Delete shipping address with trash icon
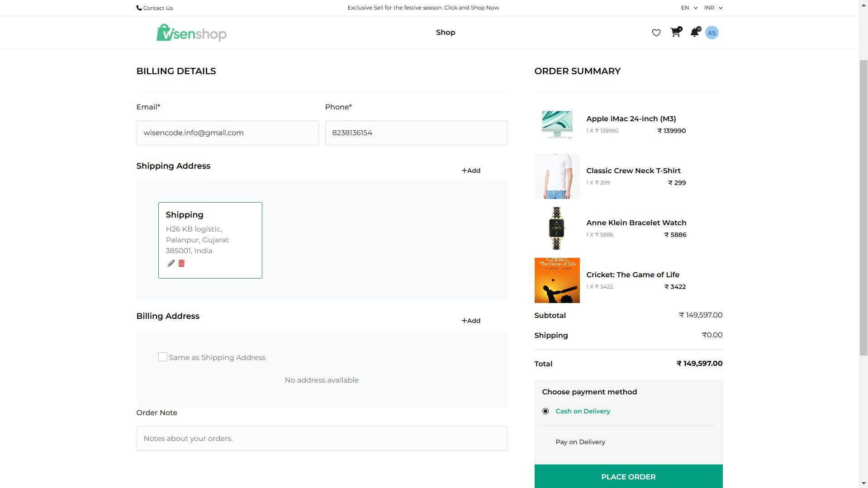The height and width of the screenshot is (488, 868). click(x=181, y=263)
